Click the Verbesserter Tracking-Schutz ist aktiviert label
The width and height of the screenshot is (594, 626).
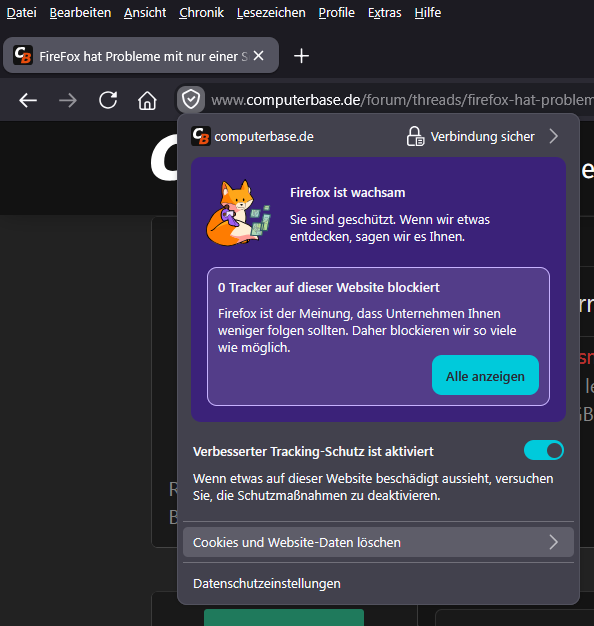313,452
